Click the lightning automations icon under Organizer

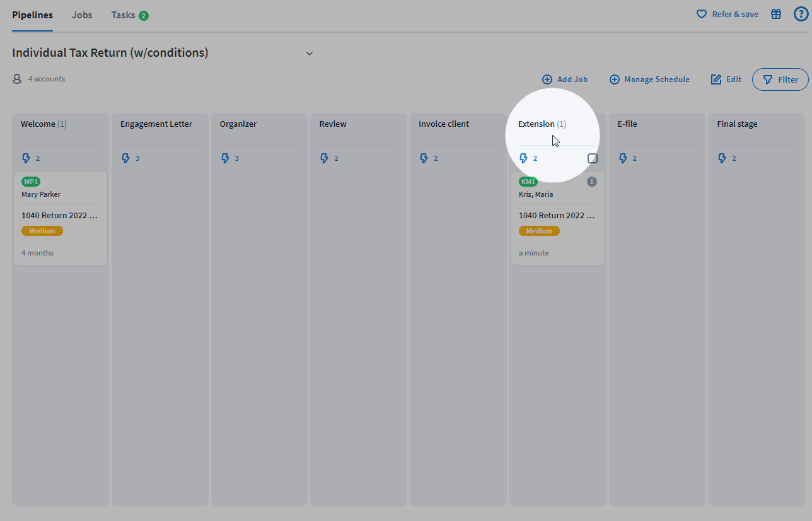click(x=226, y=158)
